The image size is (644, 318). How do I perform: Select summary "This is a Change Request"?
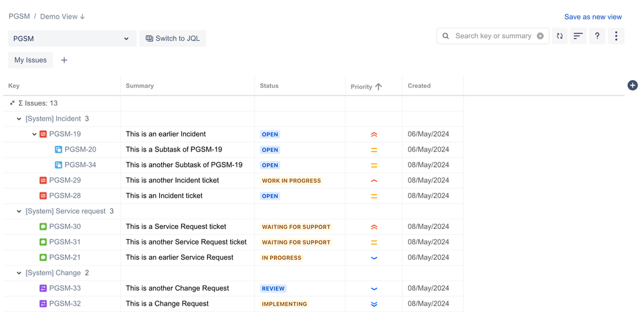click(167, 304)
